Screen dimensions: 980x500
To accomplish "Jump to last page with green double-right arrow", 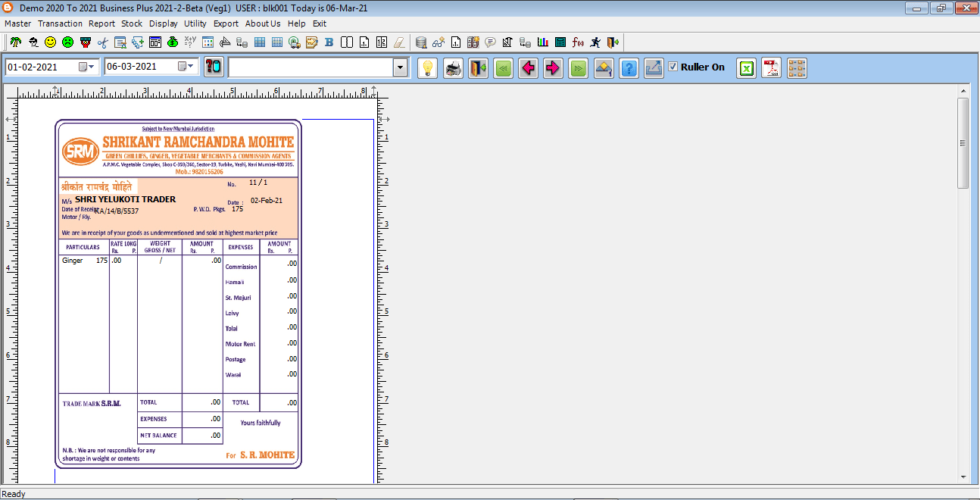I will click(578, 68).
